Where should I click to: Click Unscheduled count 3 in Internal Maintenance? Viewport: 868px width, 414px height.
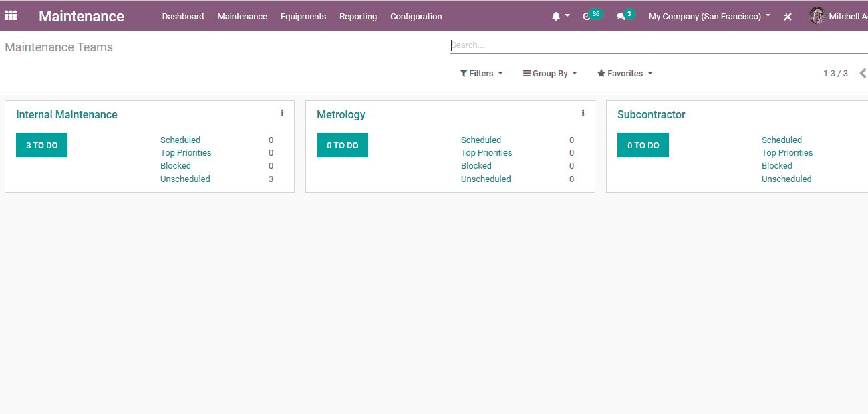coord(271,179)
